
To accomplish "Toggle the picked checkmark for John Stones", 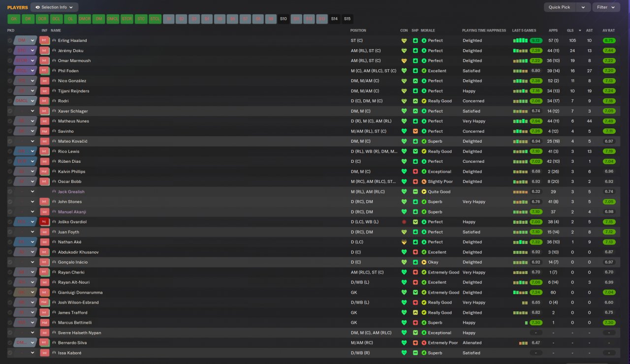I will tap(10, 202).
